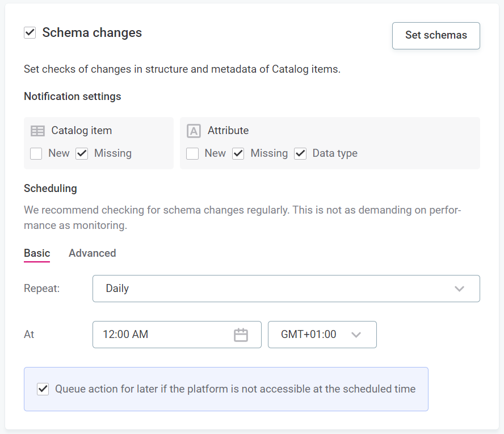Click the Attribute letter A icon
Screen dimensions: 504x434
194,131
